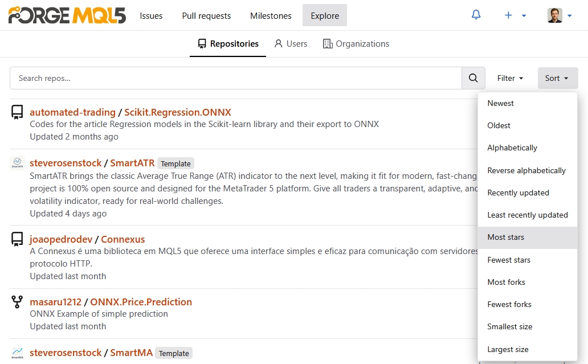
Task: Switch to the Organizations tab
Action: tap(356, 44)
